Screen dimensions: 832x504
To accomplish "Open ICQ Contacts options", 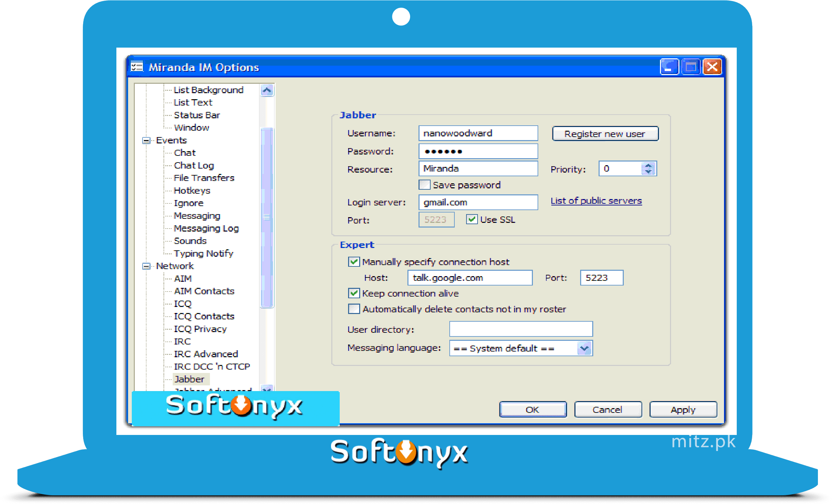I will tap(204, 316).
